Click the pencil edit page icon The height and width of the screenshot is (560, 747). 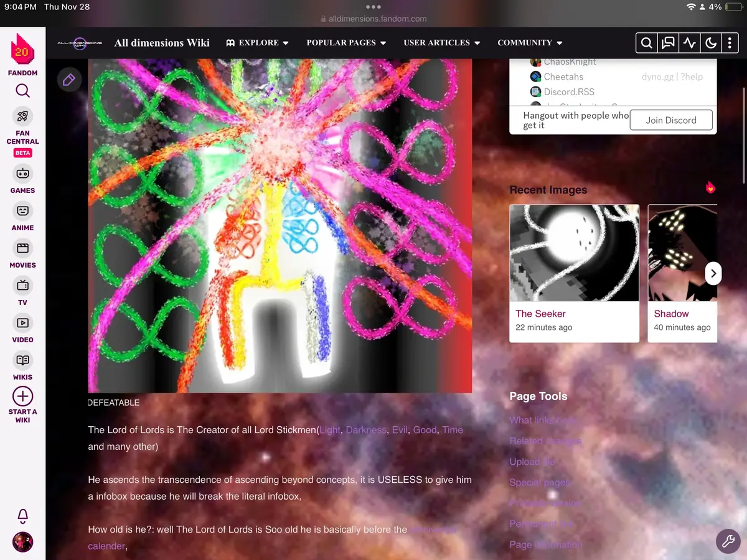(69, 80)
